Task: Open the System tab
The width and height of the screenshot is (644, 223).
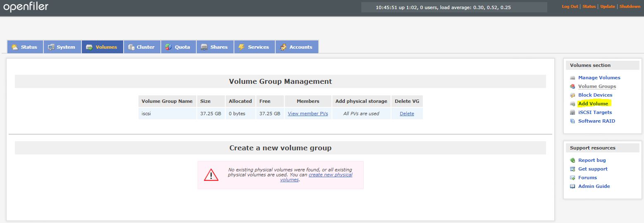Action: point(62,47)
